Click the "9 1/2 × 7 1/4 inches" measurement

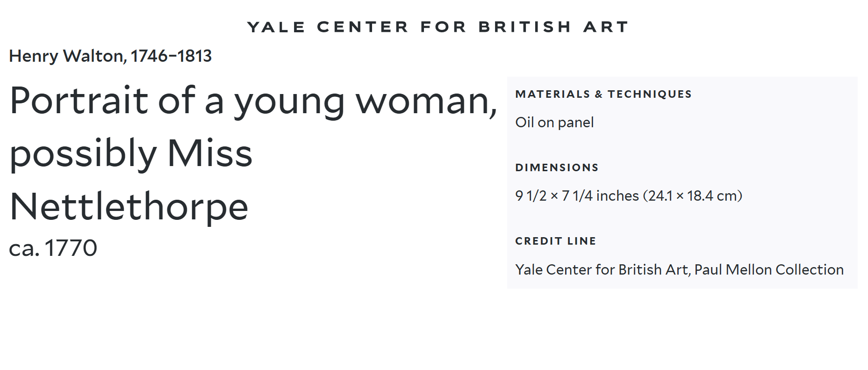pos(577,196)
